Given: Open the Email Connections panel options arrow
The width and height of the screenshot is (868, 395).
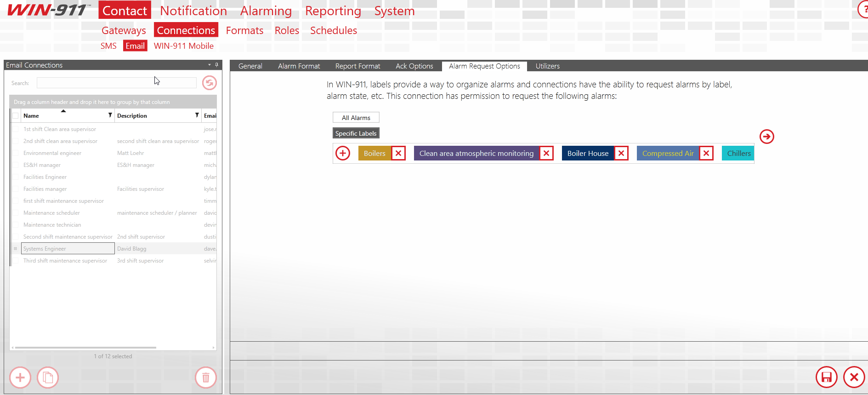Looking at the screenshot, I should pyautogui.click(x=210, y=65).
